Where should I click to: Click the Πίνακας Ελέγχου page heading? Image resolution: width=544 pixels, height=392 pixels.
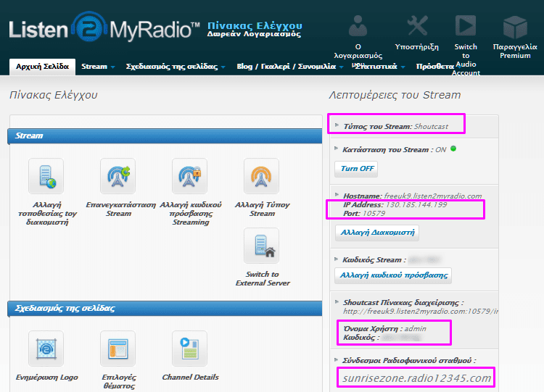pos(54,95)
